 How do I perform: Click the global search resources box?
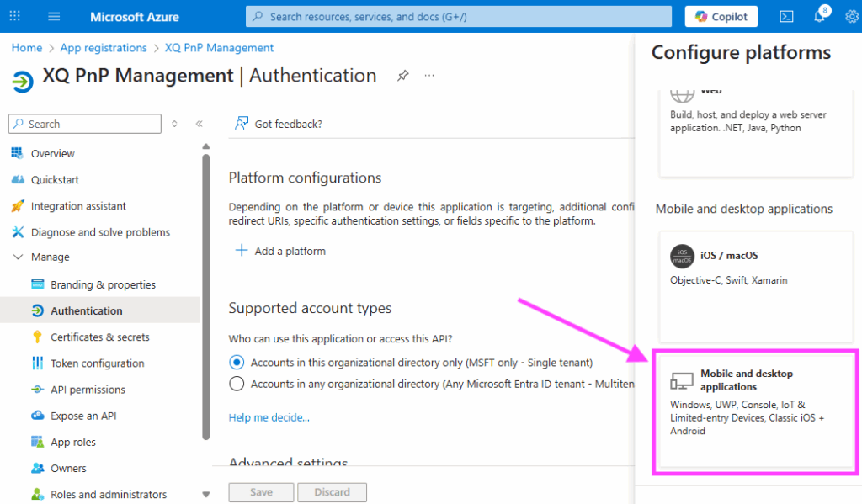[459, 17]
